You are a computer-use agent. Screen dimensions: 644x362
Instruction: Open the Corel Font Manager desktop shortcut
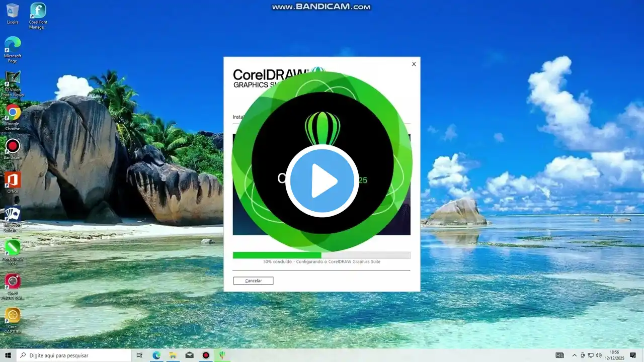(38, 16)
